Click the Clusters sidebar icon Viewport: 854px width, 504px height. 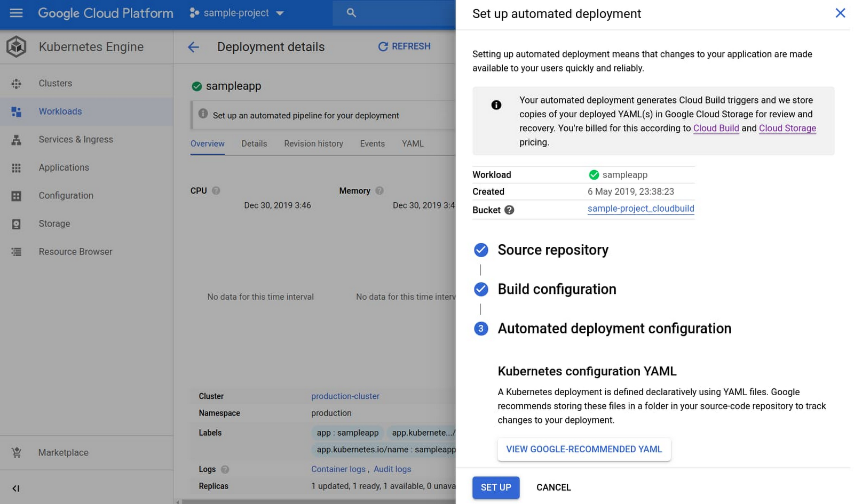point(17,83)
